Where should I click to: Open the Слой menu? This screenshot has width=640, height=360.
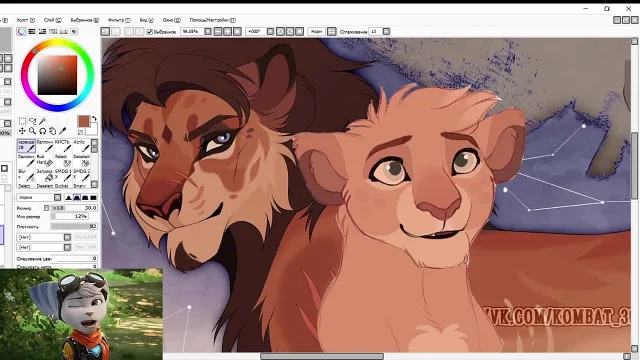pos(53,20)
